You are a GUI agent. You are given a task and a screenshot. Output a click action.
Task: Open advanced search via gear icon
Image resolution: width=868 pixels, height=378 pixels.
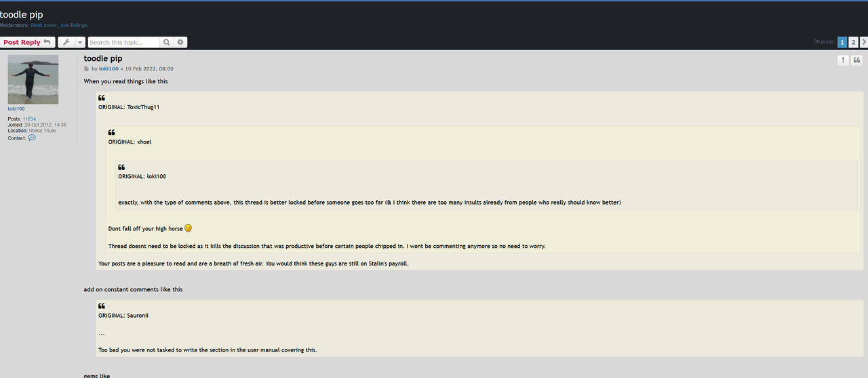click(180, 42)
